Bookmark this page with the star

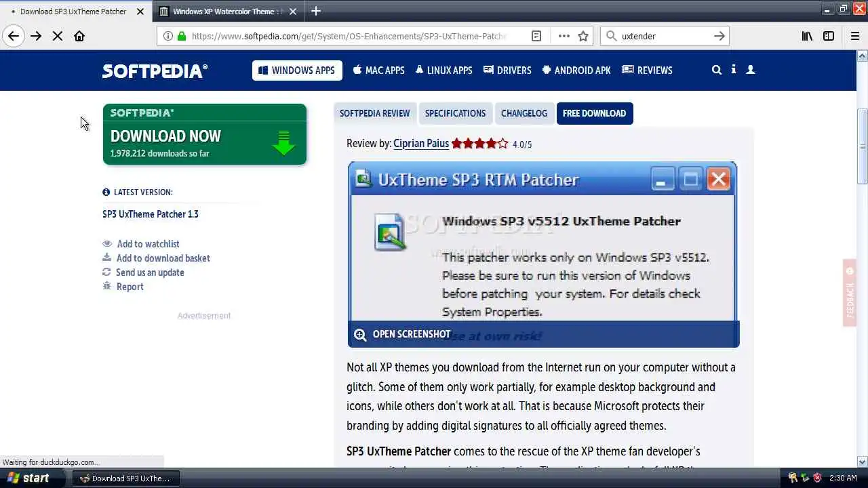pos(583,36)
